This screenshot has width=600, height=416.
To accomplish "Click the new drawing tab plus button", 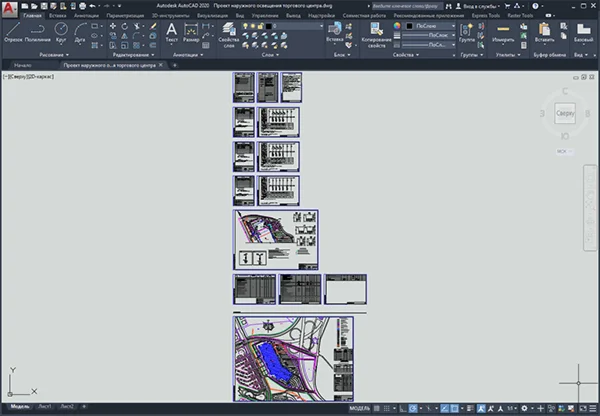I will (x=174, y=65).
